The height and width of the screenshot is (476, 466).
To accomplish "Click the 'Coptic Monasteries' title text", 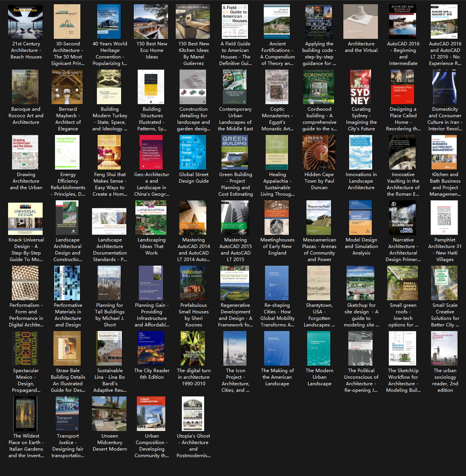I will 277,119.
